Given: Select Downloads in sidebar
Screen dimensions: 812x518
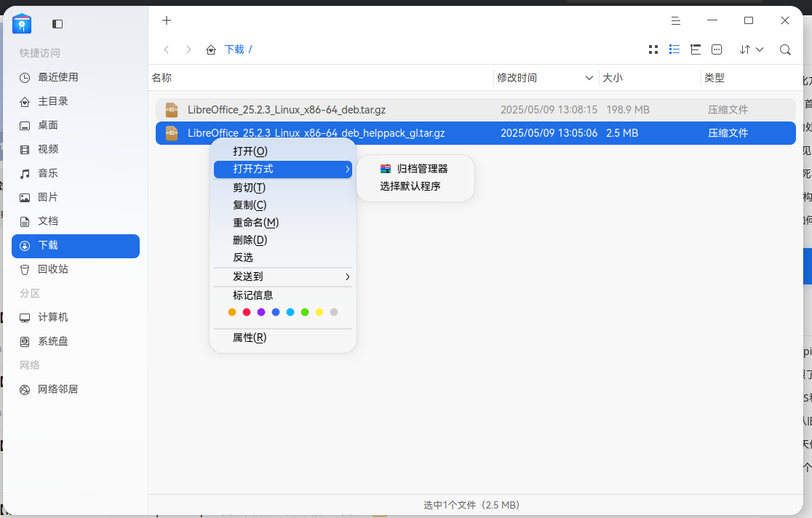Looking at the screenshot, I should (76, 245).
